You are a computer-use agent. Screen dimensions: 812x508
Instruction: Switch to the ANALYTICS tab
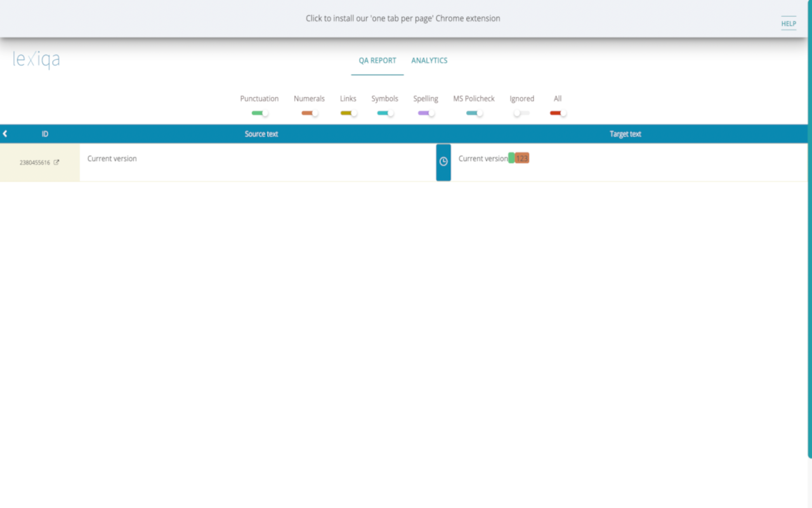pyautogui.click(x=429, y=60)
